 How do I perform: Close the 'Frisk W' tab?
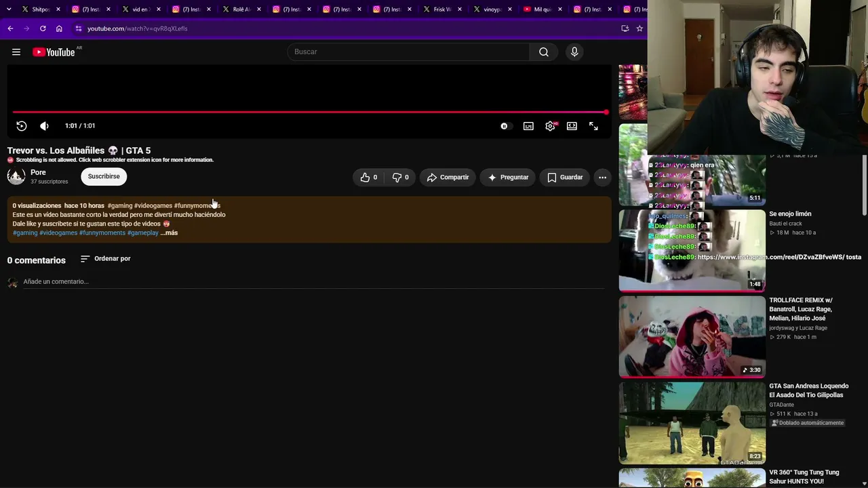(x=460, y=9)
